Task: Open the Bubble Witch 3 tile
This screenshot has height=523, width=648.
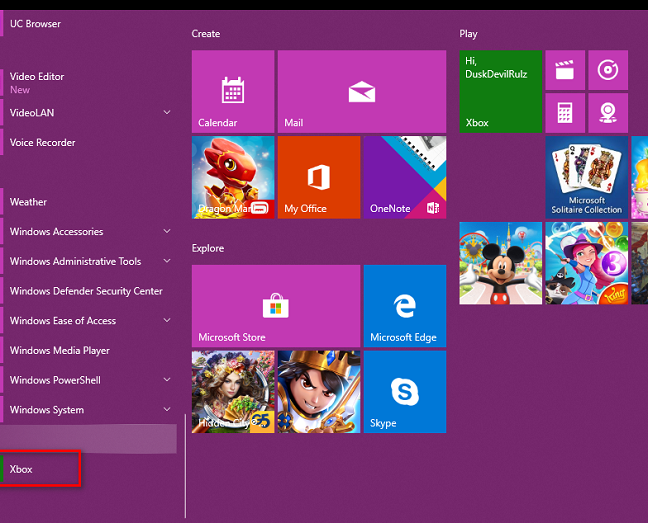Action: coord(586,263)
